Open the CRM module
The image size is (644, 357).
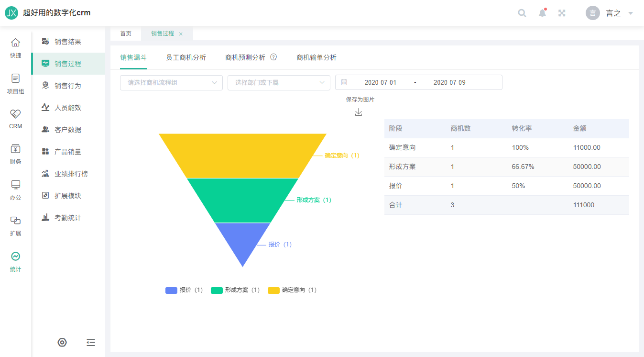pos(16,119)
